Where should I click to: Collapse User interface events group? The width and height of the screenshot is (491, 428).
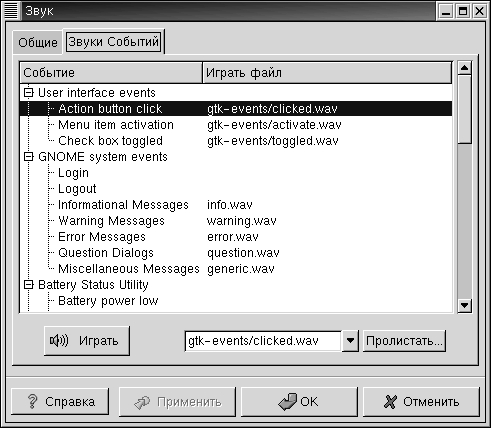29,92
